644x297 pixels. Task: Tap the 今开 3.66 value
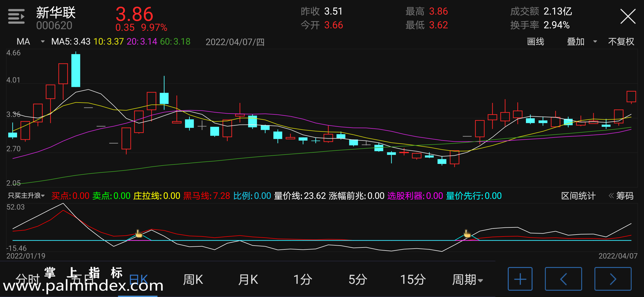pyautogui.click(x=322, y=25)
